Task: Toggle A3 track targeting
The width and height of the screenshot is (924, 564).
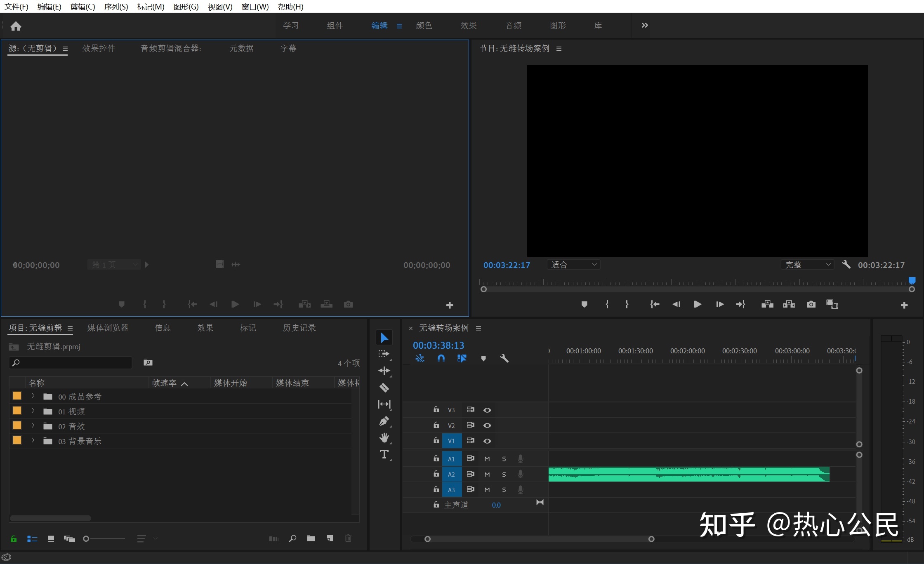Action: pyautogui.click(x=452, y=490)
